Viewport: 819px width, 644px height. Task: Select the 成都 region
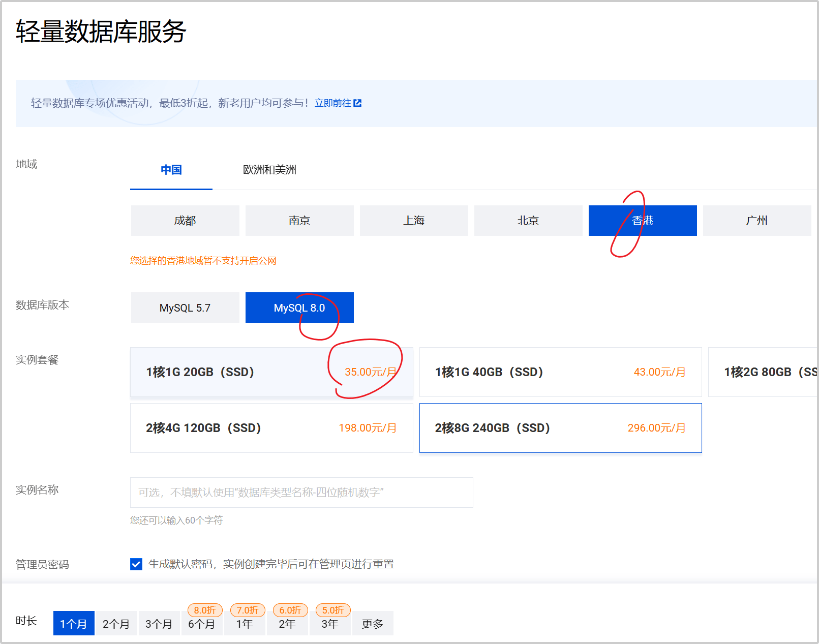click(185, 221)
